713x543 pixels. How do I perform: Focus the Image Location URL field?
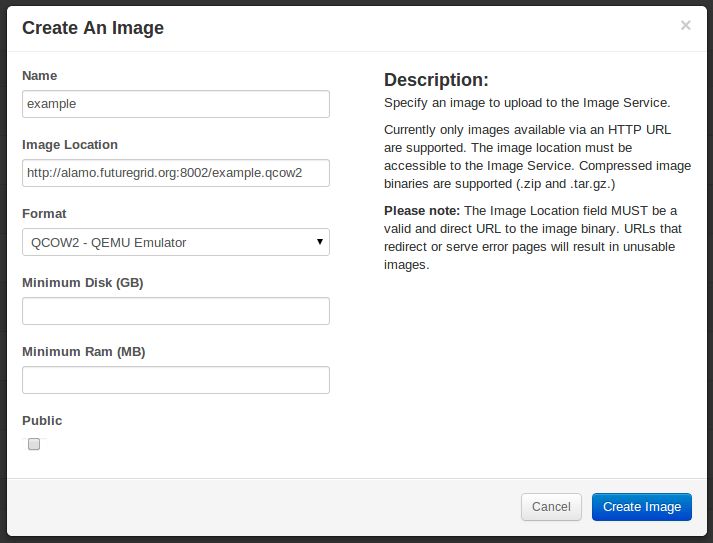[176, 173]
